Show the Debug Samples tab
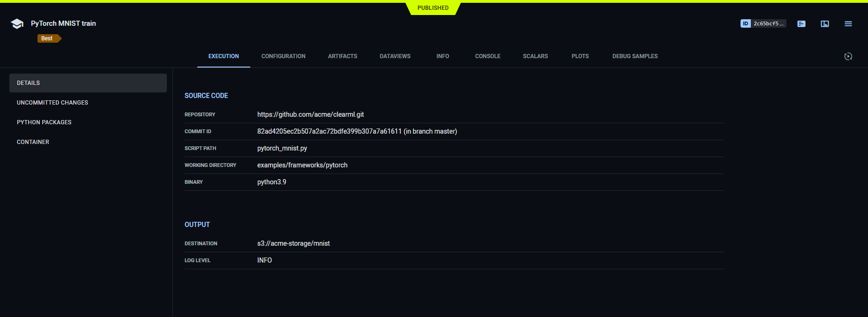Image resolution: width=868 pixels, height=317 pixels. pyautogui.click(x=635, y=56)
